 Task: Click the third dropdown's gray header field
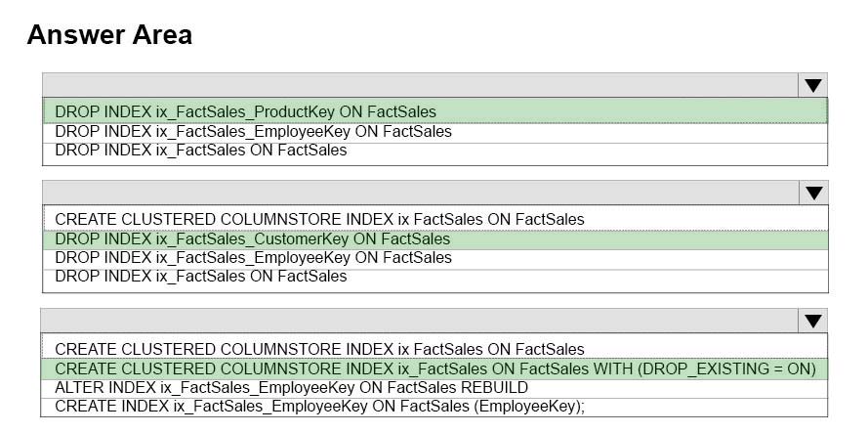click(x=421, y=322)
